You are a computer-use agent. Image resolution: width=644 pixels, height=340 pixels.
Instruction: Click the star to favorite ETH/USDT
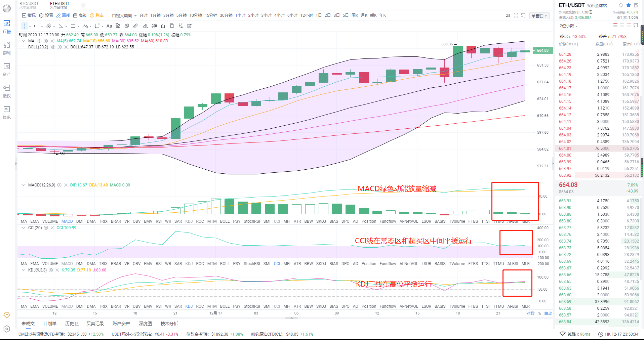tap(628, 5)
